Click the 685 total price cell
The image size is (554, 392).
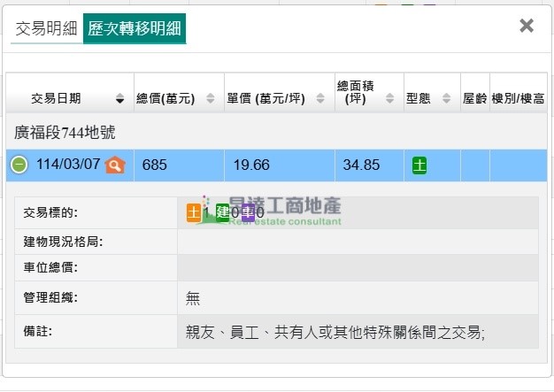(x=154, y=165)
